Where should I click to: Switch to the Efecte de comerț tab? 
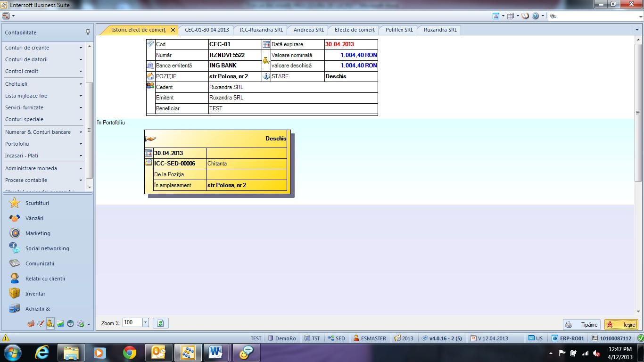355,30
